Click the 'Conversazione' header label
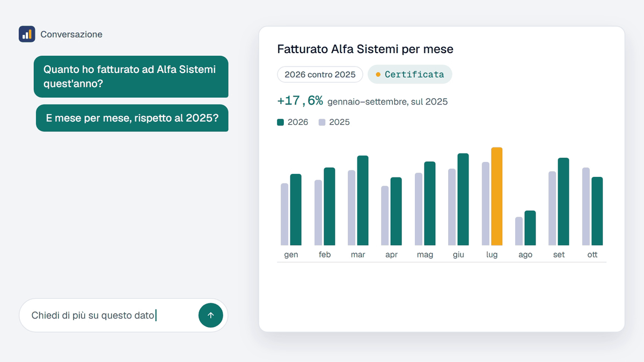Image resolution: width=644 pixels, height=362 pixels. tap(71, 34)
